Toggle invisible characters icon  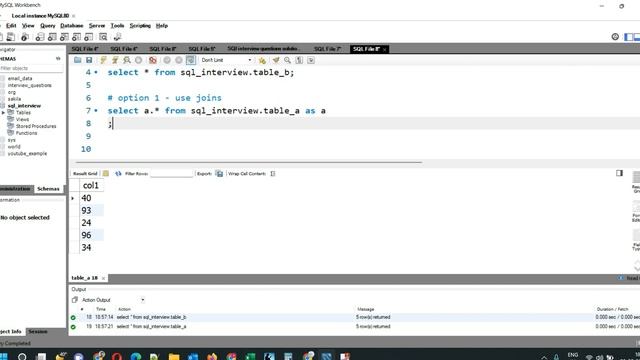299,60
